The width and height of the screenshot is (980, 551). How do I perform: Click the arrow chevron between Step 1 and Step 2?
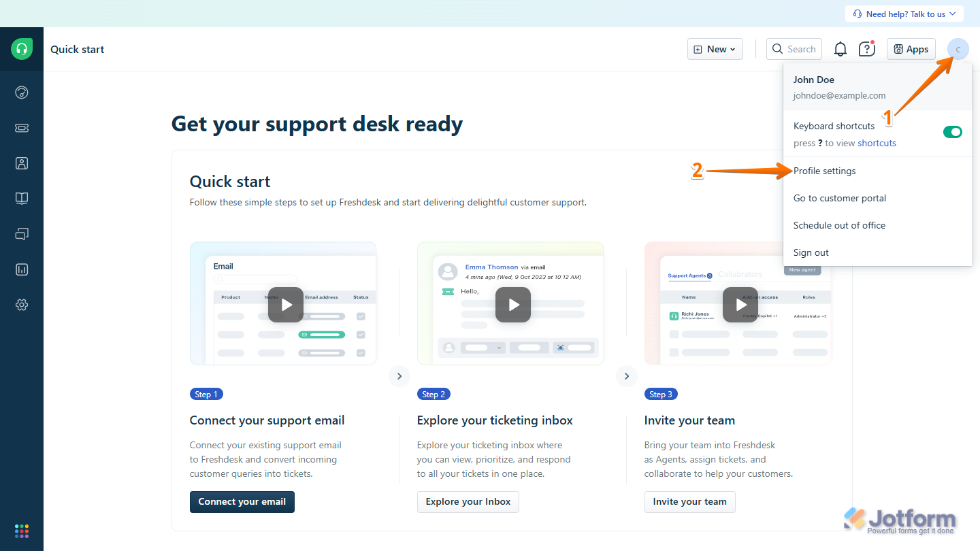[399, 376]
